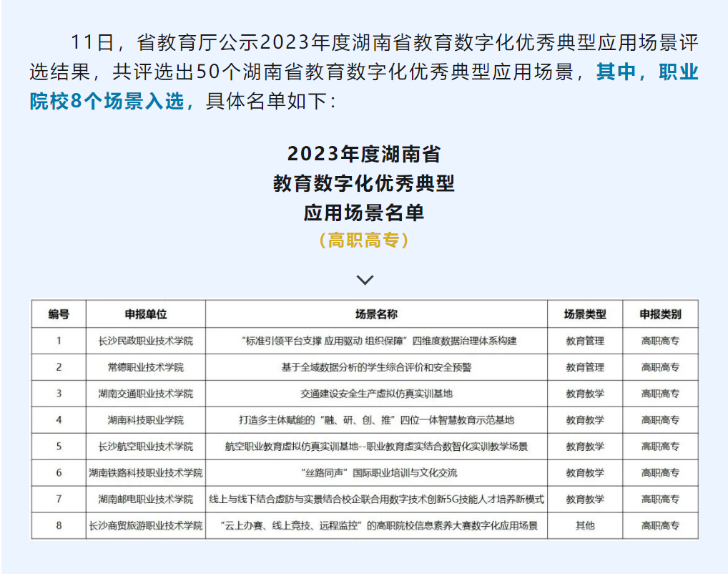Image resolution: width=728 pixels, height=574 pixels.
Task: Click row number "1" in table
Action: tap(59, 341)
